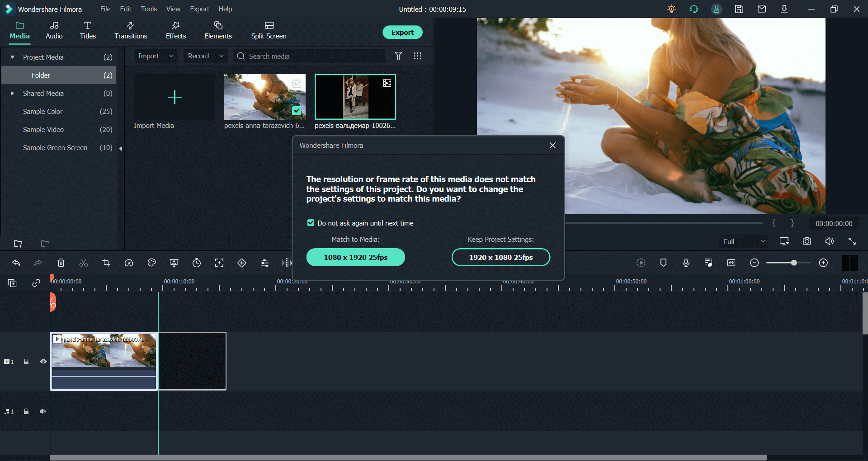Toggle the auto ripple link icon
This screenshot has height=461, width=868.
coord(36,283)
